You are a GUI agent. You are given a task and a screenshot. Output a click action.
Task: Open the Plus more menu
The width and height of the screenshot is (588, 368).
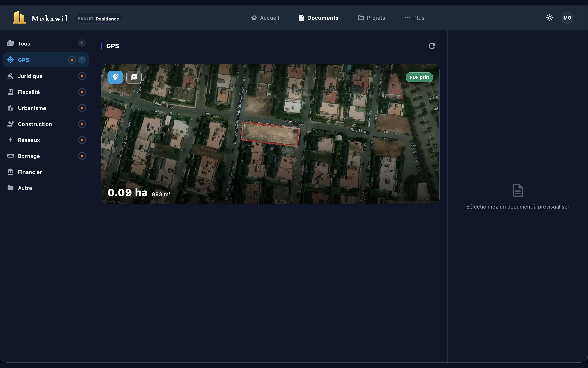(414, 18)
